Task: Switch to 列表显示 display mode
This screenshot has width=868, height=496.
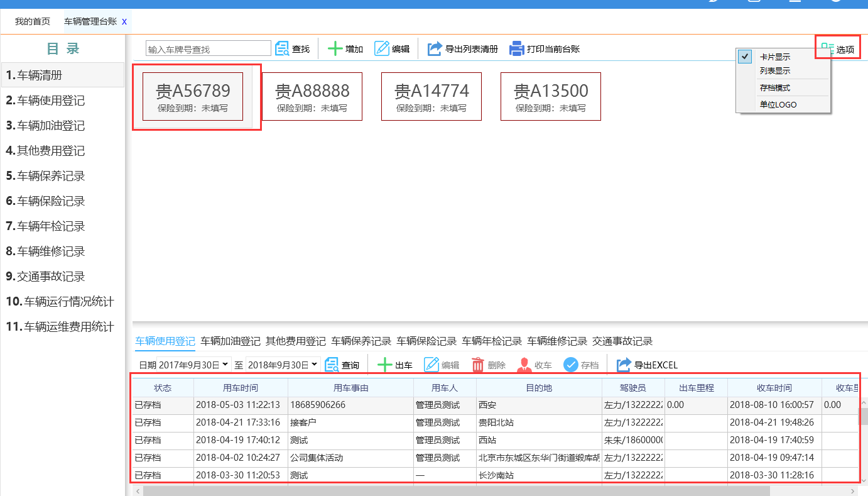Action: 775,71
